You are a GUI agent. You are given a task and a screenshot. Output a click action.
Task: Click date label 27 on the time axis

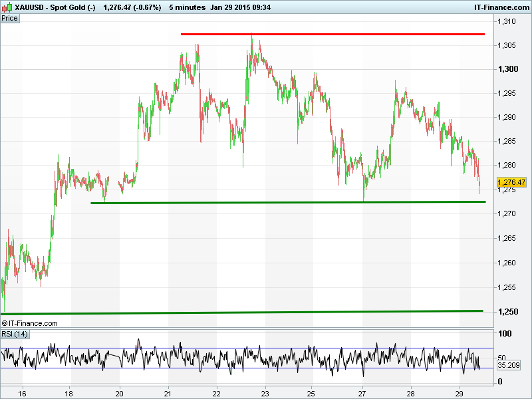coord(362,392)
